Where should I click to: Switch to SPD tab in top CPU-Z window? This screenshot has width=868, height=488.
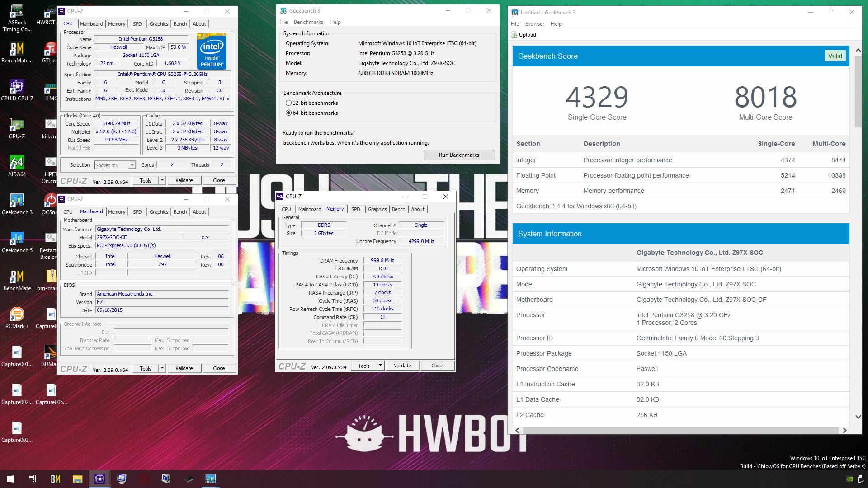tap(137, 24)
